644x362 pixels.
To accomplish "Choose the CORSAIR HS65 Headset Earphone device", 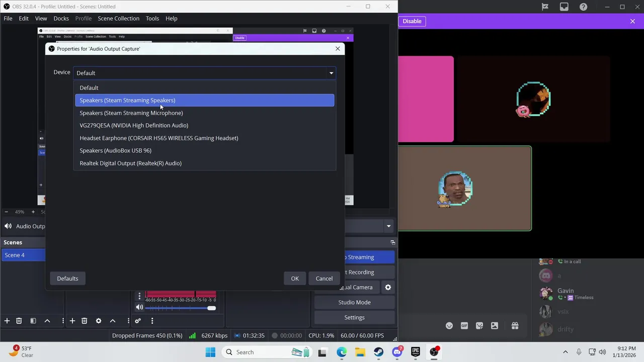I will click(x=205, y=138).
